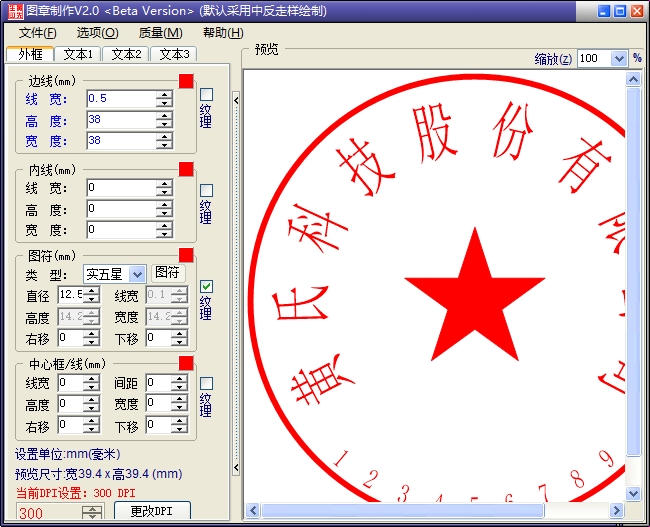Open the 缩放 zoom percentage dropdown
The width and height of the screenshot is (650, 527).
click(619, 58)
